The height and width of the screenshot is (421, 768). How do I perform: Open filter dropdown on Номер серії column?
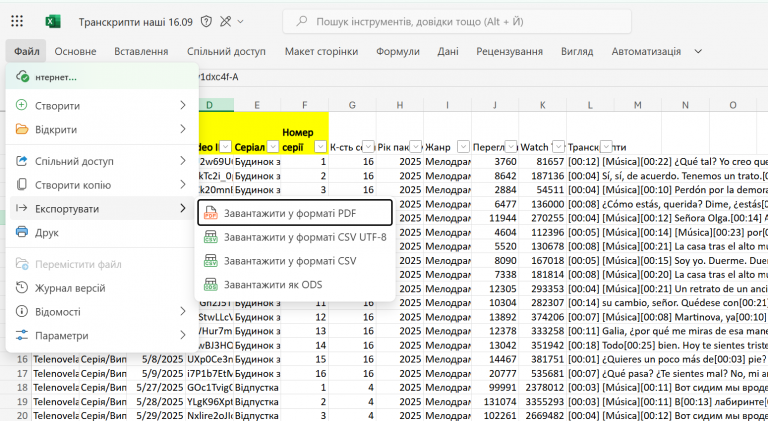click(320, 146)
